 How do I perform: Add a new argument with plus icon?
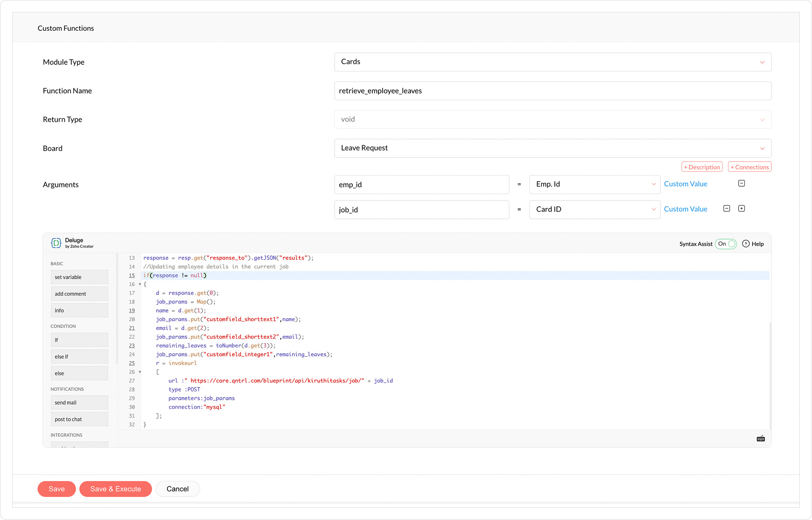[x=741, y=208]
